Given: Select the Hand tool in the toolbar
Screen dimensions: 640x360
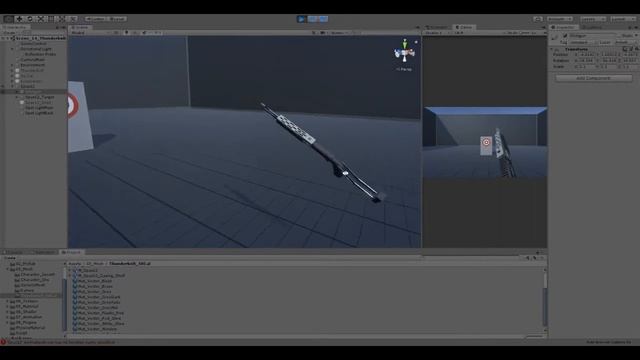Looking at the screenshot, I should 8,19.
